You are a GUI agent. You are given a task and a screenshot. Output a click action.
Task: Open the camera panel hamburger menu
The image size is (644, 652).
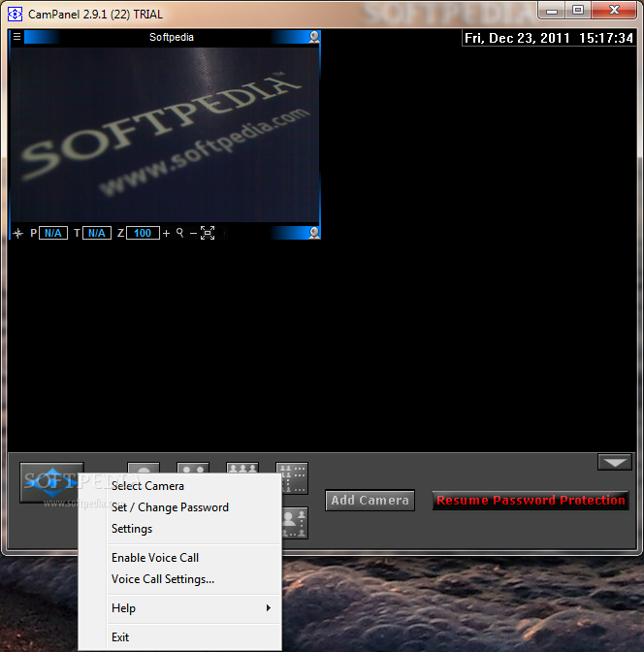16,37
